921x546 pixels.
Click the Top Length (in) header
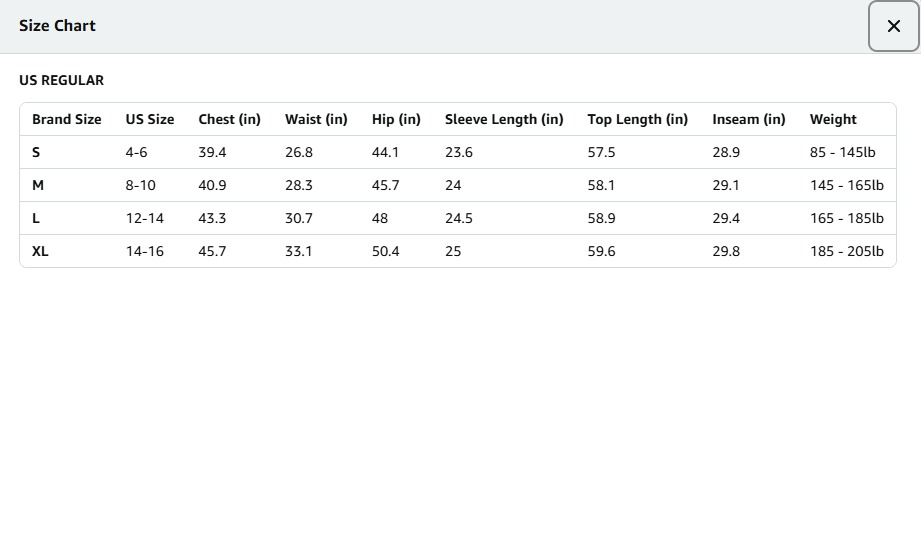638,119
